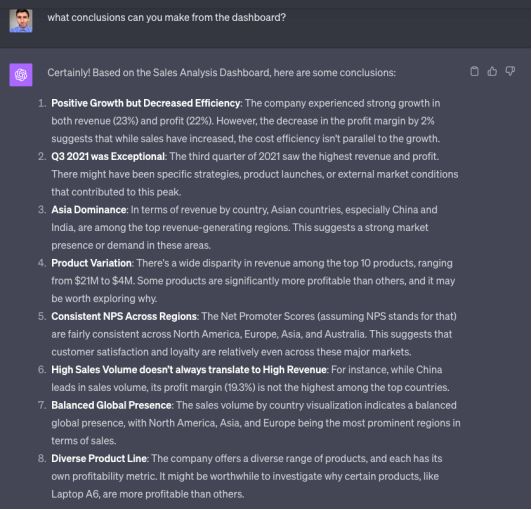The image size is (532, 510).
Task: Click the text 'from $21M to $4M'
Action: tap(93, 281)
